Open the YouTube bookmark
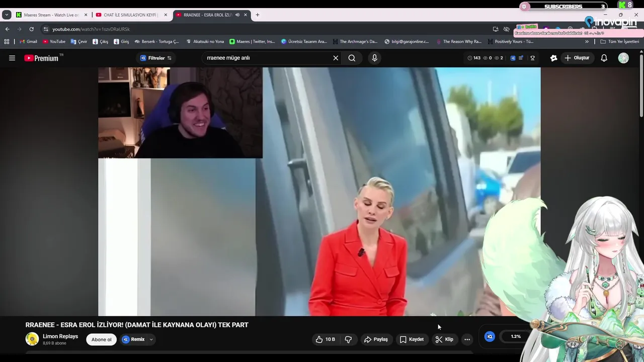644x362 pixels. pyautogui.click(x=54, y=42)
